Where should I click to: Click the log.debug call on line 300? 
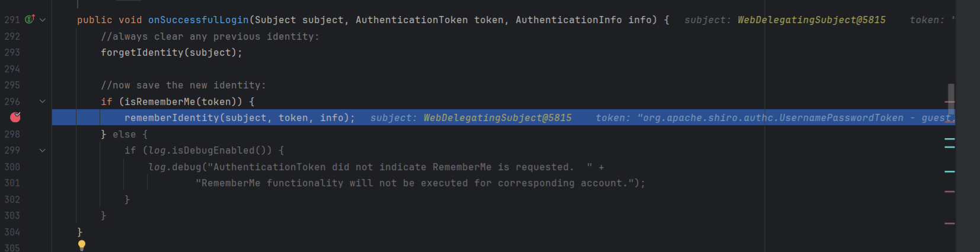coord(175,167)
